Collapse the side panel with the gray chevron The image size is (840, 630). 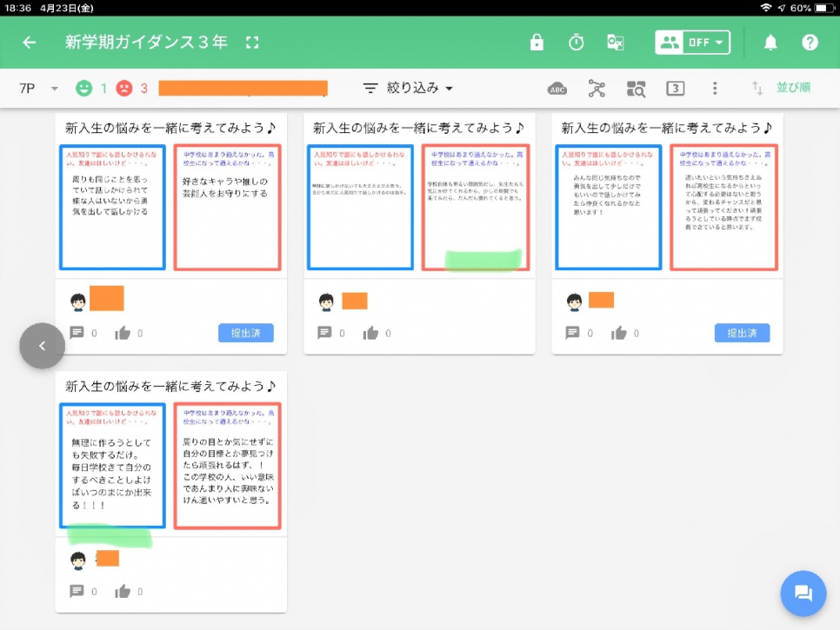click(42, 346)
